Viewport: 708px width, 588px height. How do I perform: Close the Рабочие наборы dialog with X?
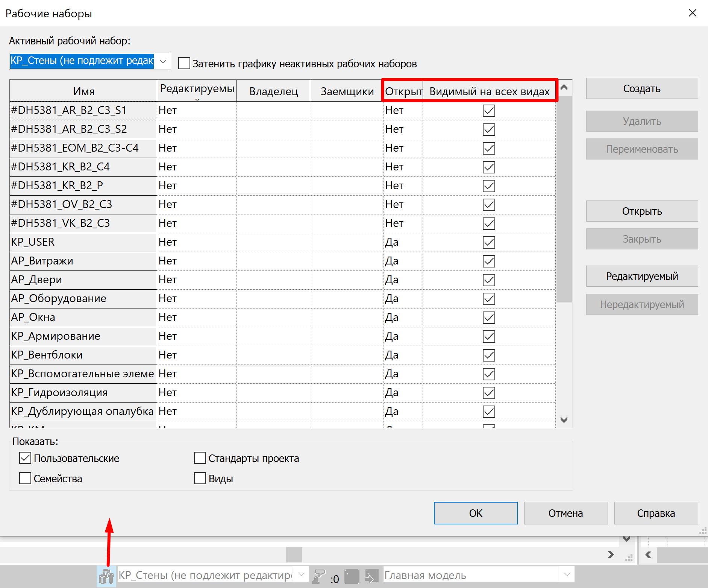tap(693, 13)
